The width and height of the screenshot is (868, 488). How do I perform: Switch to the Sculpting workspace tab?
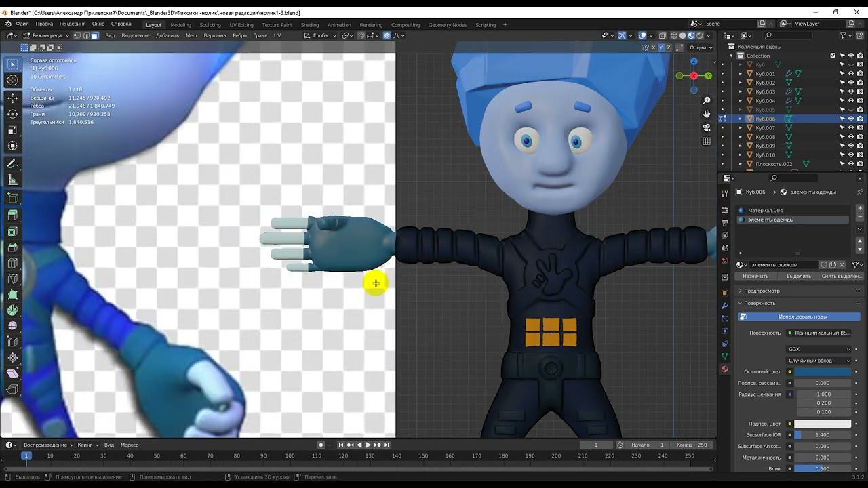point(210,25)
